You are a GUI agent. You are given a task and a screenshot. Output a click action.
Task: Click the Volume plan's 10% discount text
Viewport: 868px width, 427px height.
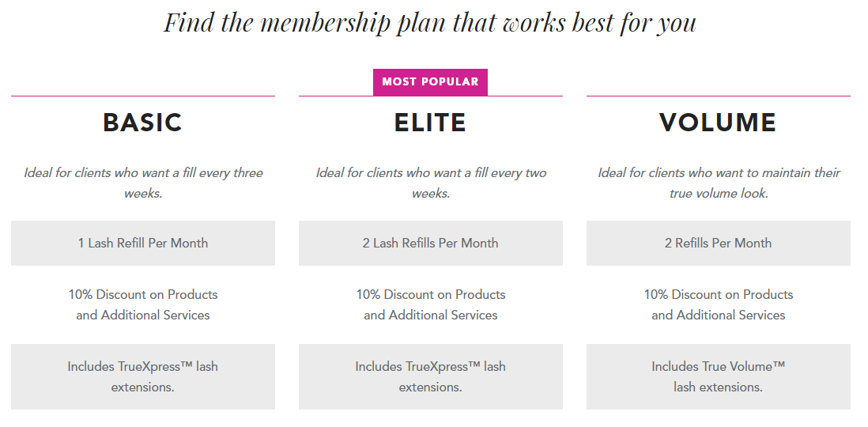(719, 304)
